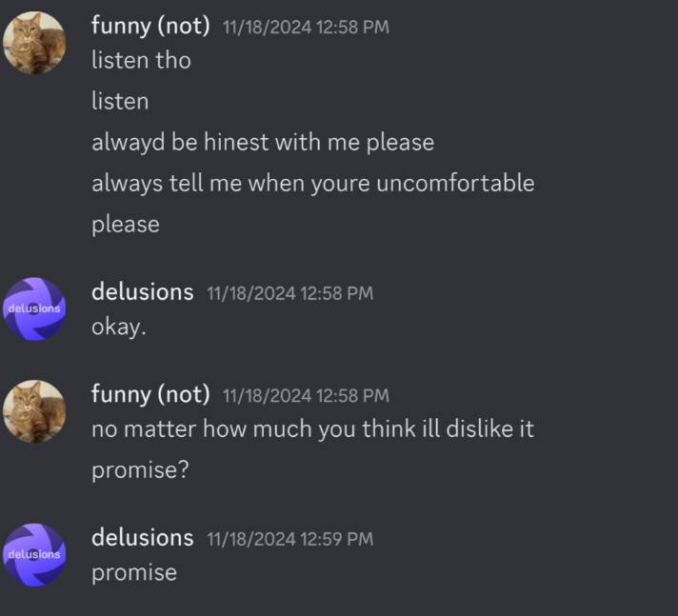This screenshot has width=678, height=616.
Task: Select the "listen tho" message
Action: 141,60
